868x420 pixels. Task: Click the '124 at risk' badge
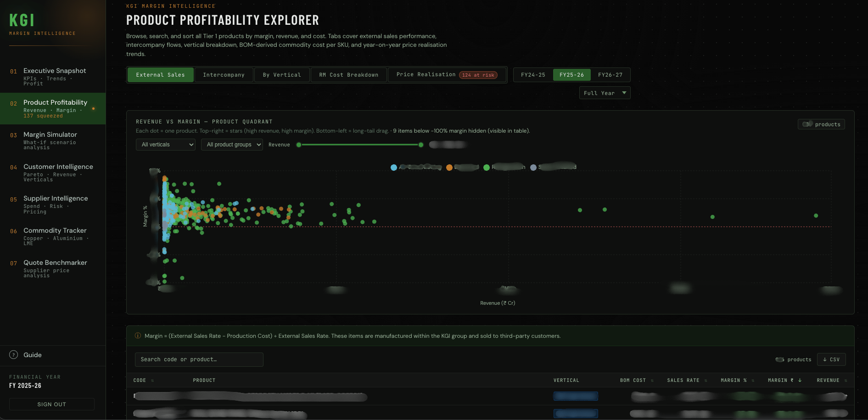pyautogui.click(x=478, y=75)
